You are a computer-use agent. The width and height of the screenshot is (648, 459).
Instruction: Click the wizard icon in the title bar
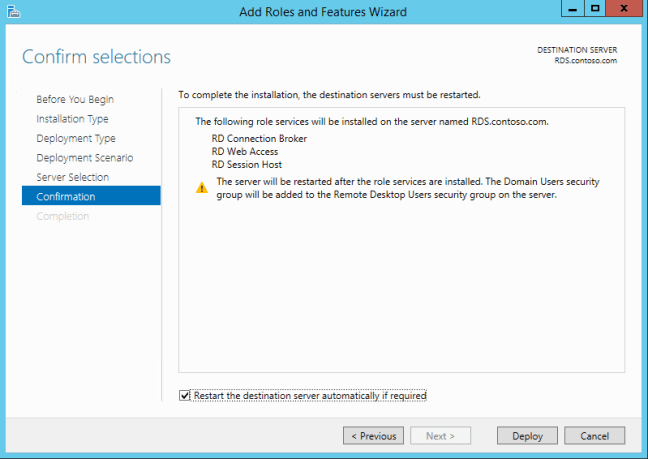pyautogui.click(x=12, y=10)
